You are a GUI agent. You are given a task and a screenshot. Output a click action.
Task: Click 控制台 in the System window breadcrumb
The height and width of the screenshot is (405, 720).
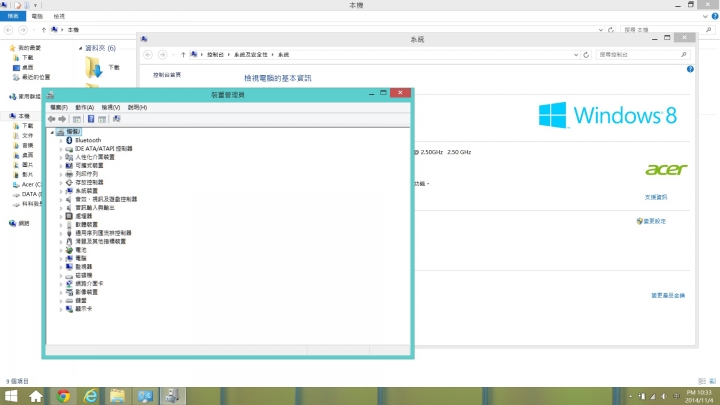(215, 55)
